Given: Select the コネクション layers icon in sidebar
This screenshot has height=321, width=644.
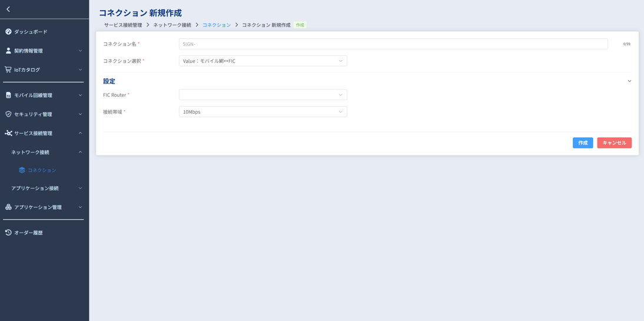Looking at the screenshot, I should 22,170.
